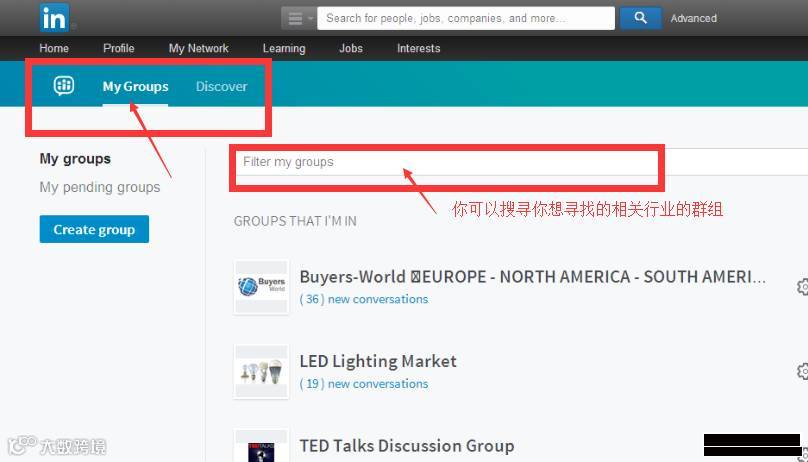Open settings gear for LED Lighting Market
Image resolution: width=808 pixels, height=462 pixels.
click(802, 371)
